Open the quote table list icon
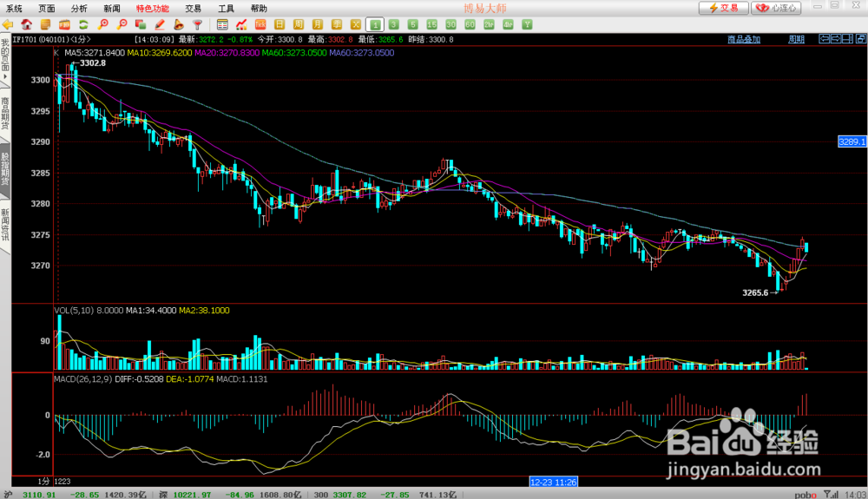Image resolution: width=868 pixels, height=499 pixels. 222,25
